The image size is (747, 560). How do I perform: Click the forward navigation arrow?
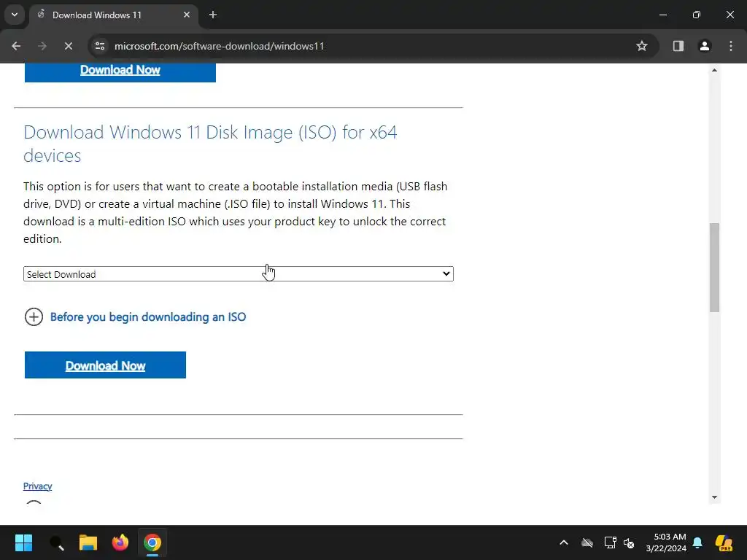click(x=42, y=46)
